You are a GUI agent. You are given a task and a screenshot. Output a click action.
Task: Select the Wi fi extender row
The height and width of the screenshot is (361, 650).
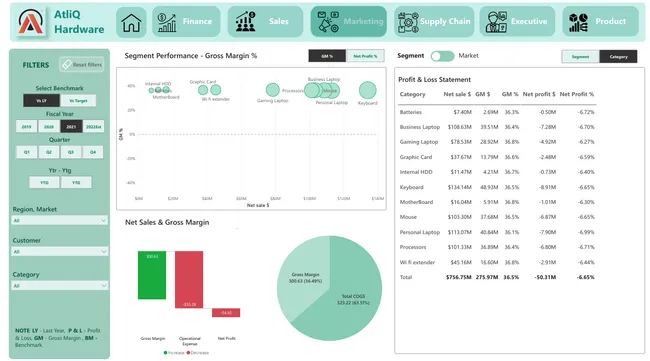click(x=497, y=262)
